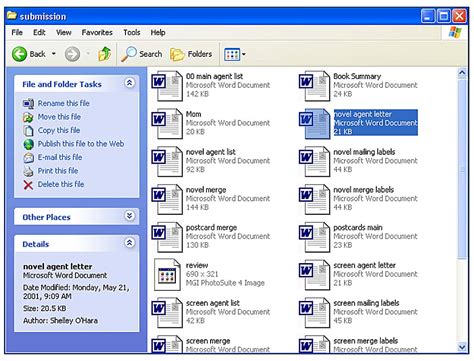474x361 pixels.
Task: Open the Favorites menu
Action: (97, 32)
